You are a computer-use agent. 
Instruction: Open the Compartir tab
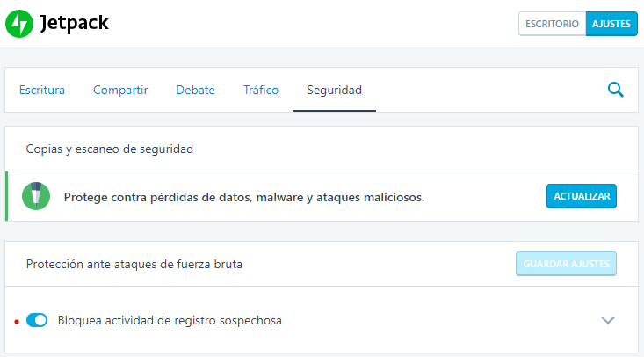pyautogui.click(x=120, y=90)
